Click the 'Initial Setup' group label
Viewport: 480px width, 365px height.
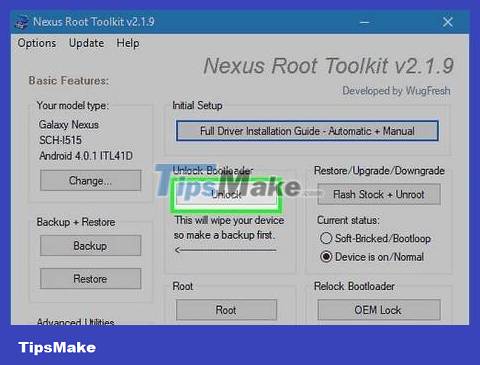197,106
